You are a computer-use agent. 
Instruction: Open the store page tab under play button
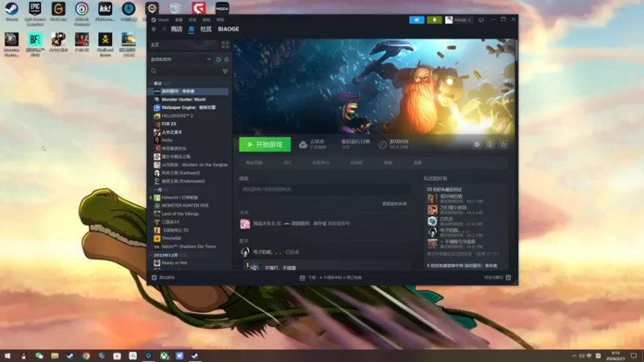tap(254, 162)
